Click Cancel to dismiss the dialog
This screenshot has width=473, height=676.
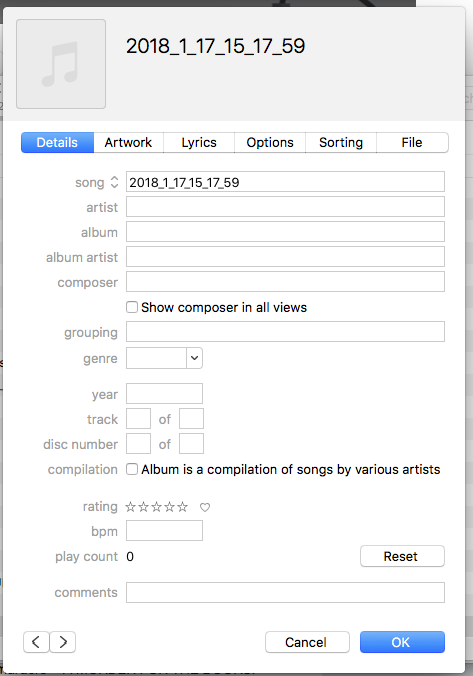[307, 642]
